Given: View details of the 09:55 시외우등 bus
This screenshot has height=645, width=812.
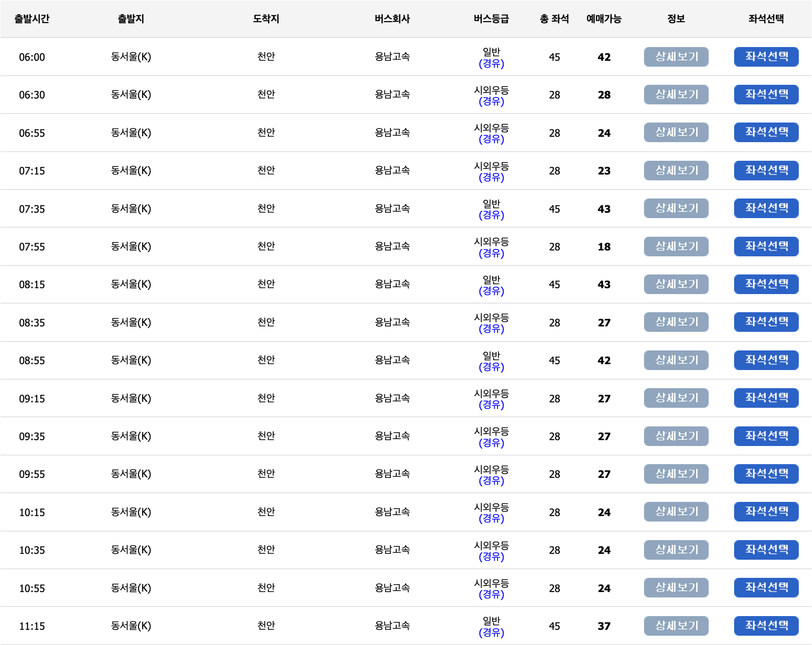Looking at the screenshot, I should (x=676, y=474).
